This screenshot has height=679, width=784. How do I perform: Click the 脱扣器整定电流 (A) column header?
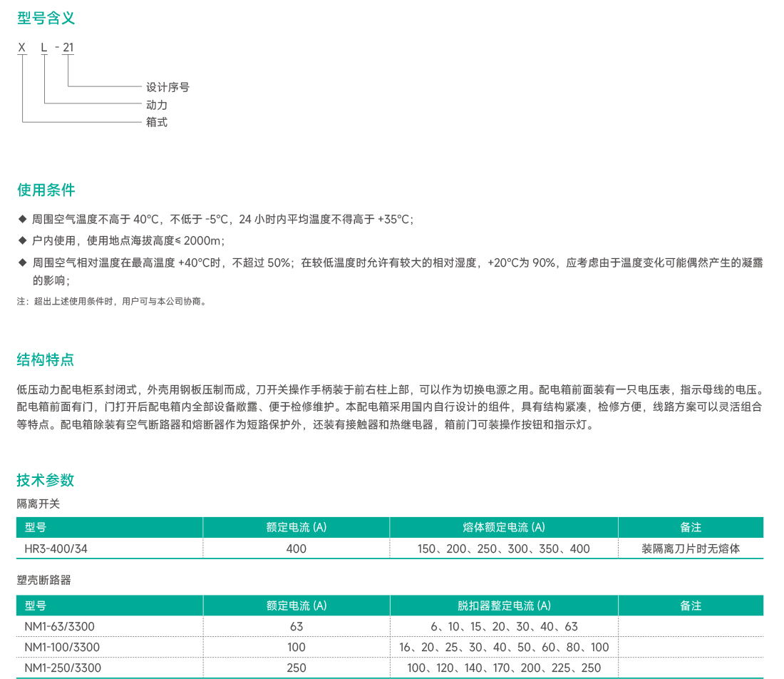point(503,606)
